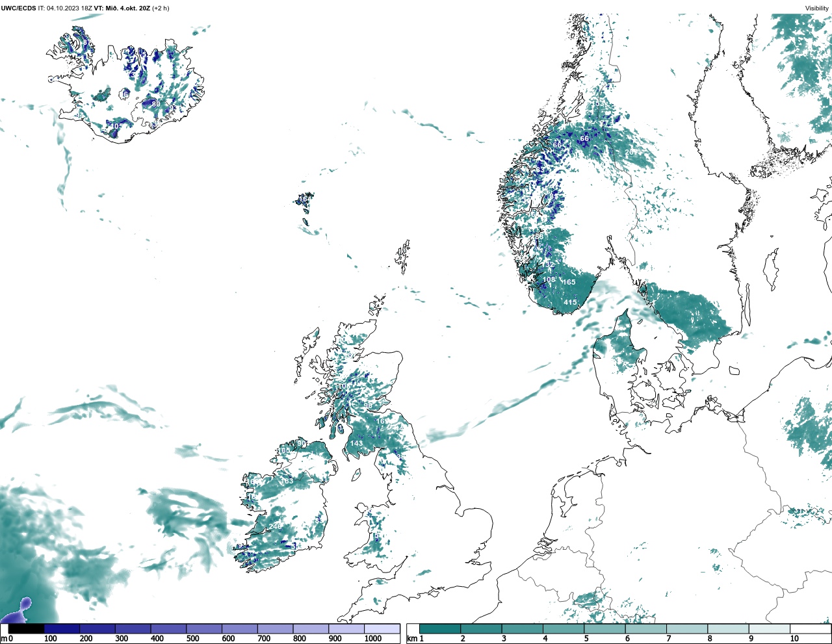Click the '5' tick label on km scale
Image resolution: width=832 pixels, height=644 pixels.
click(x=586, y=639)
